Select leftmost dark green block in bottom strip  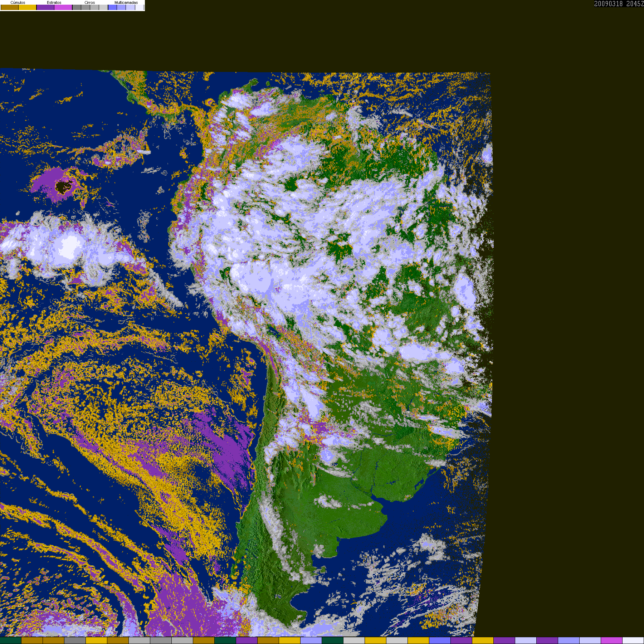point(11,640)
